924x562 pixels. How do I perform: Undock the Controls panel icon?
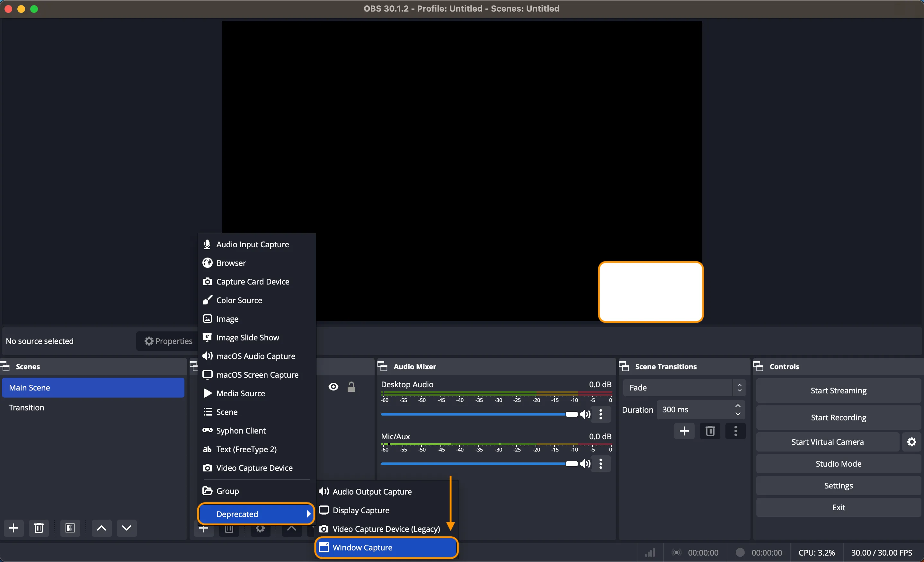758,366
